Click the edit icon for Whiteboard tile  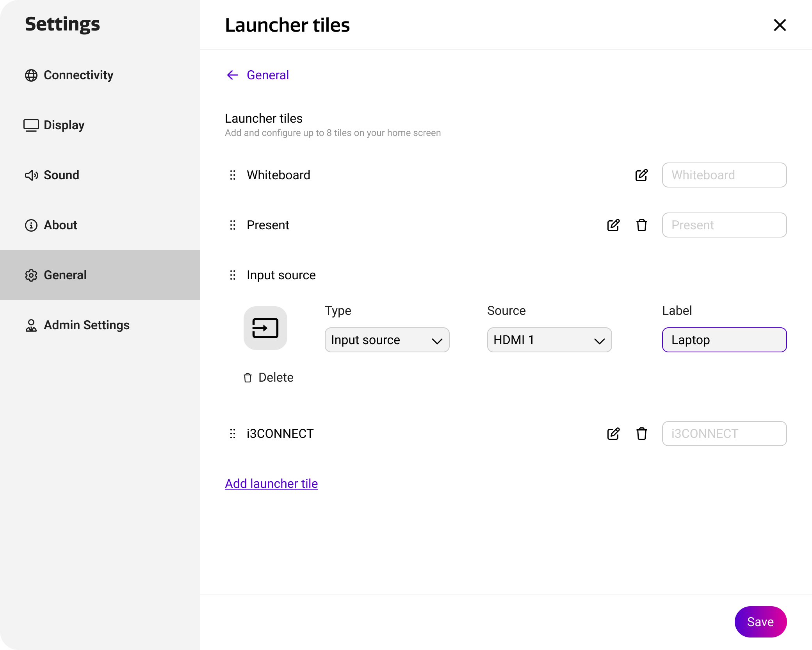(x=641, y=175)
